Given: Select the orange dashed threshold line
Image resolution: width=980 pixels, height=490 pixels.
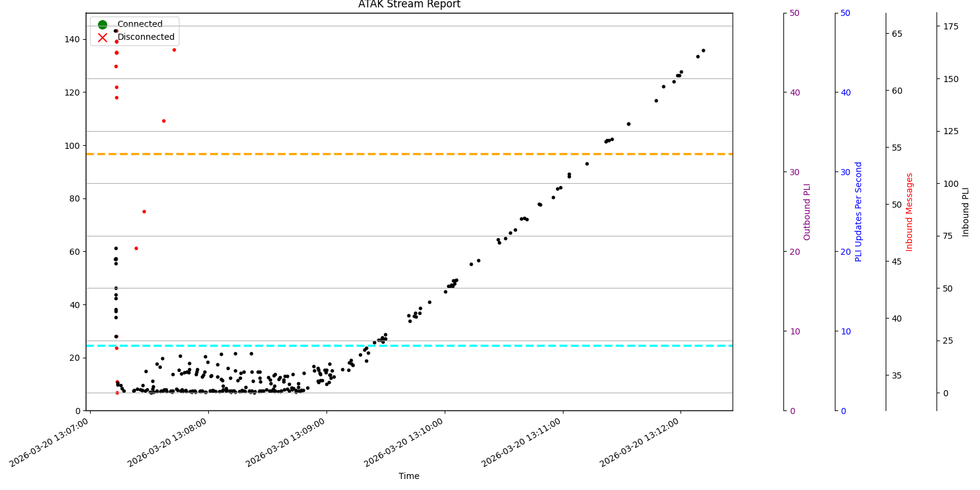Looking at the screenshot, I should coord(429,154).
